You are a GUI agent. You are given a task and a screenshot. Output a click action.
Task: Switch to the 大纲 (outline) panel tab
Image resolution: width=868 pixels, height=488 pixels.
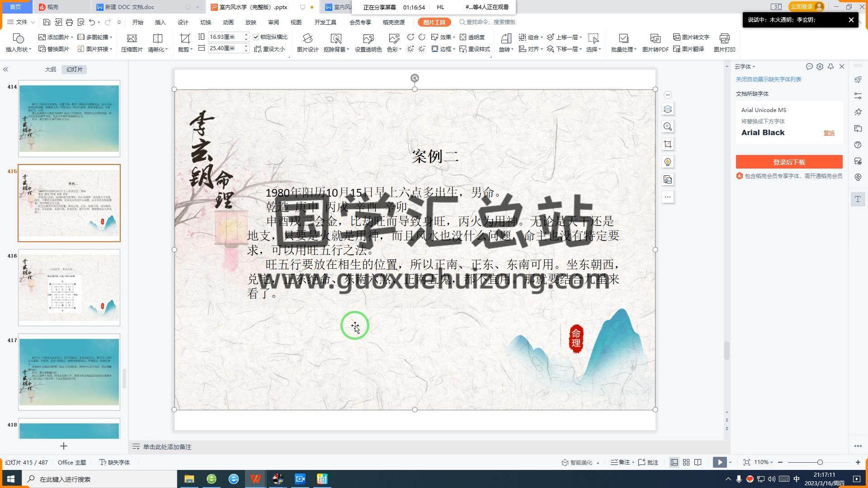pos(50,69)
